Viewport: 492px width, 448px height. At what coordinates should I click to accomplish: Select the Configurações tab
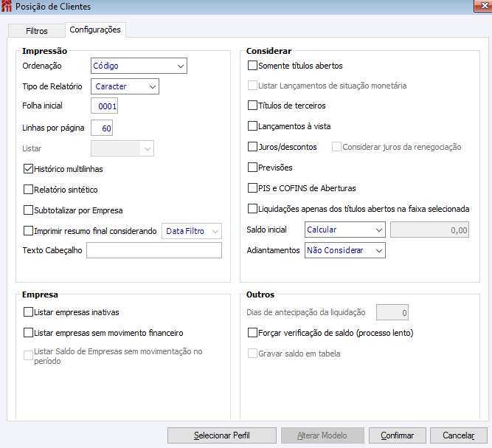(95, 30)
